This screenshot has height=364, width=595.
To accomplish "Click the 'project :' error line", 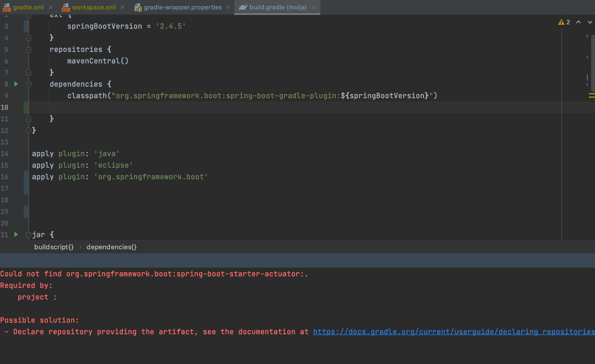I will 37,297.
